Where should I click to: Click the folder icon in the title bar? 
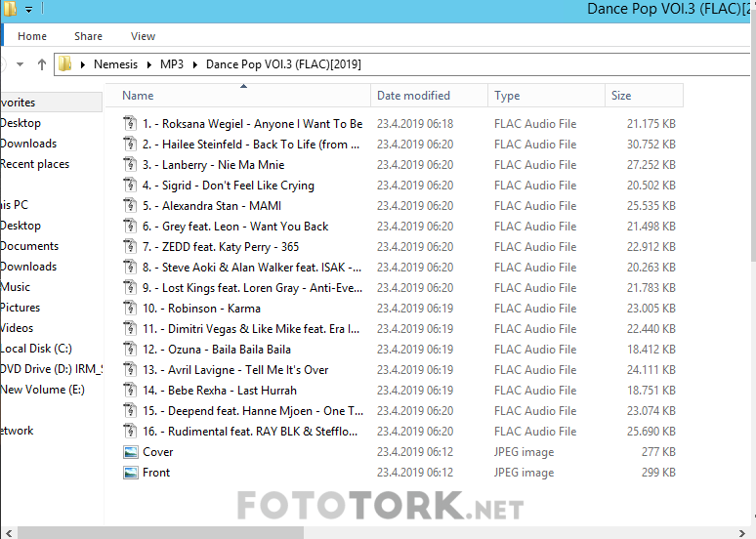pyautogui.click(x=10, y=8)
